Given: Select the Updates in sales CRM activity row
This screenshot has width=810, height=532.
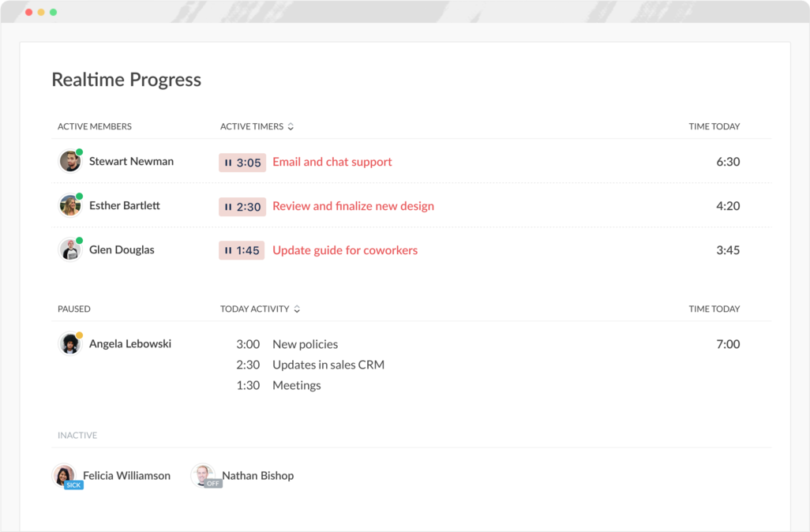Looking at the screenshot, I should [x=328, y=365].
